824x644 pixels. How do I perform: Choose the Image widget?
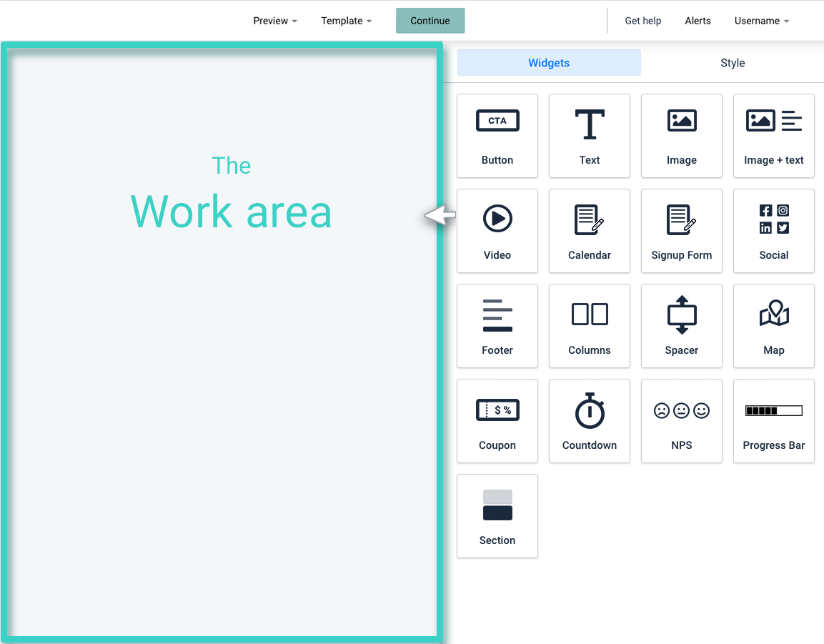click(682, 136)
